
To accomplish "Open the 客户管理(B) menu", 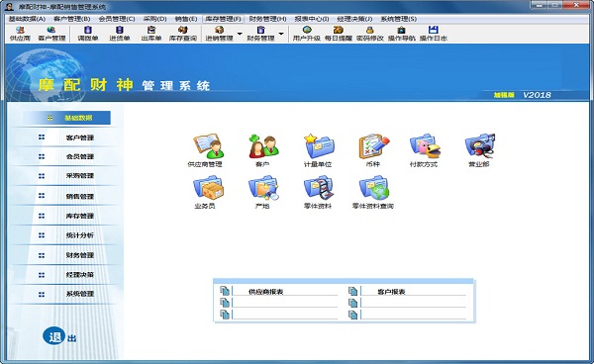I will click(x=72, y=19).
